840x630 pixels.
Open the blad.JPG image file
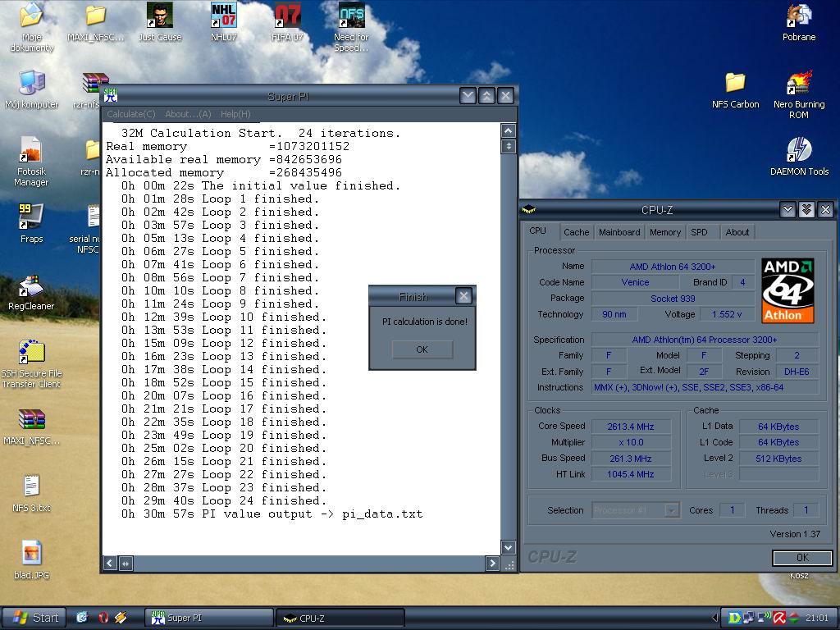click(31, 560)
